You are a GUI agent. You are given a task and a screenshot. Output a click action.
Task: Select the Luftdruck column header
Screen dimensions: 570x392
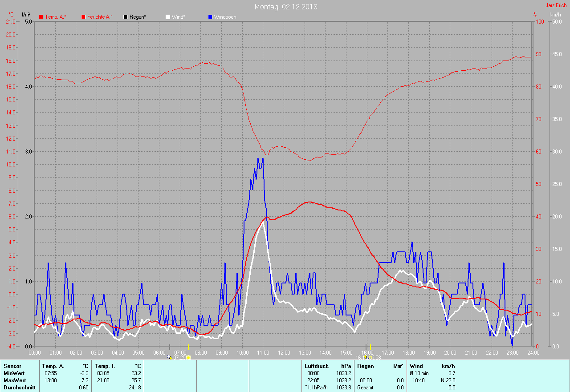pyautogui.click(x=316, y=366)
